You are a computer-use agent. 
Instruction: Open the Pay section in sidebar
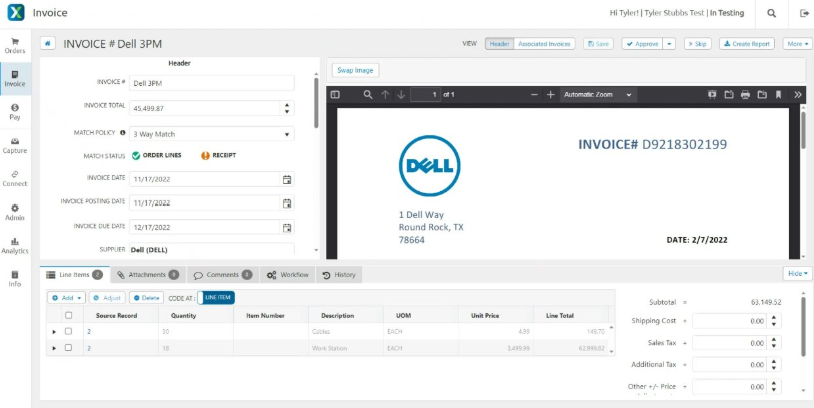click(15, 110)
